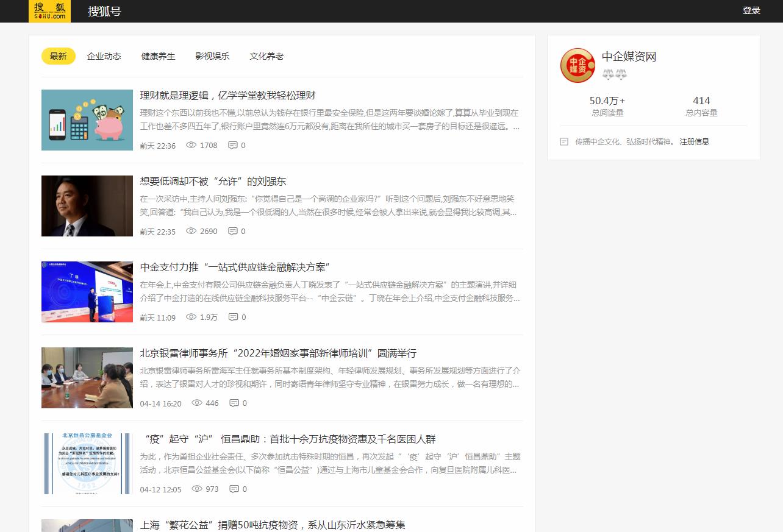This screenshot has height=532, width=783.
Task: Click the 1708 view count
Action: pos(209,146)
